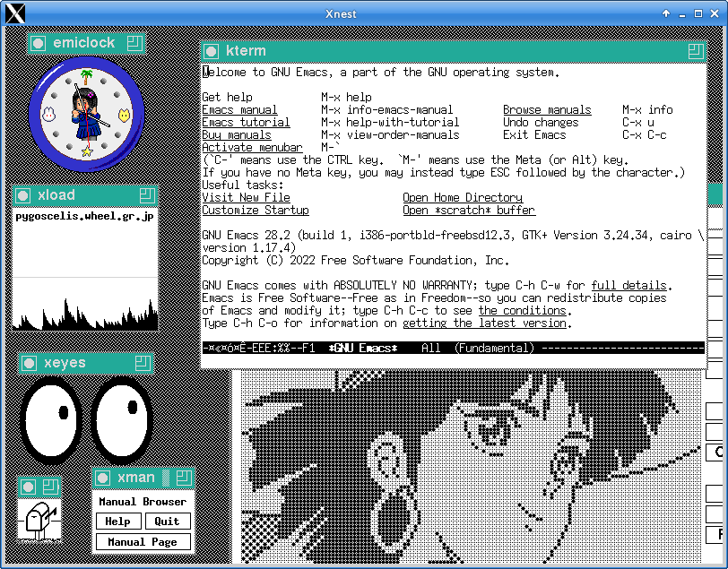Click the left eye in xeyes
The image size is (728, 569).
(x=50, y=420)
